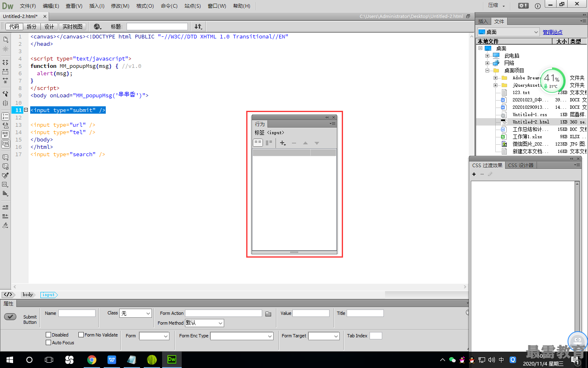Switch to 实时视图
This screenshot has height=368, width=588.
72,27
